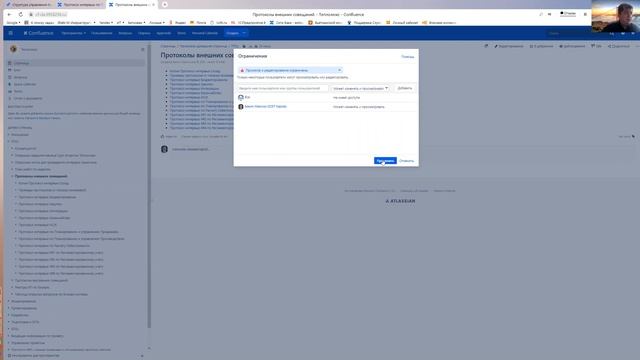
Task: Switch to the second browser tab
Action: [80, 4]
